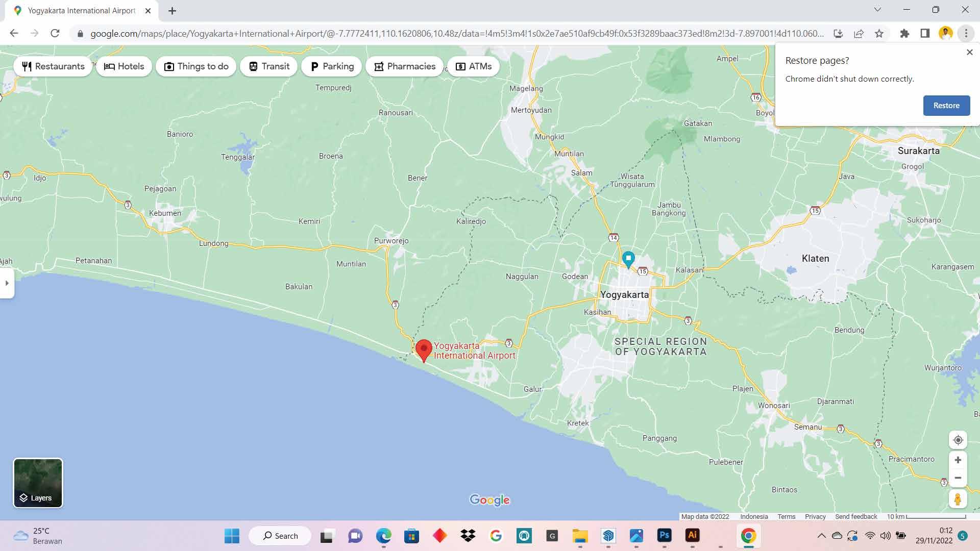Open the Privacy link
The height and width of the screenshot is (551, 980).
click(x=815, y=517)
